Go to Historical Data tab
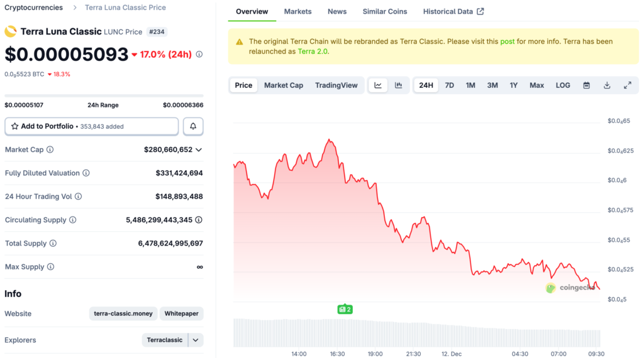 [x=453, y=11]
